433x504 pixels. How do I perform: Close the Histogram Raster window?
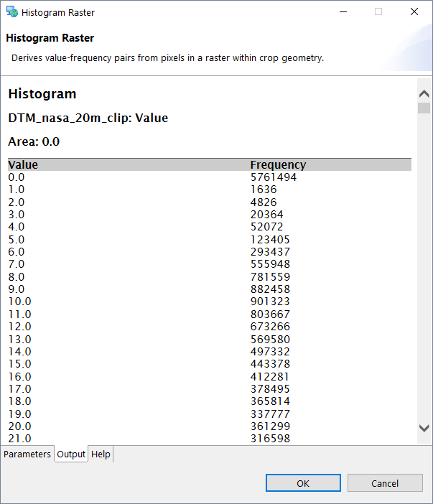(x=414, y=12)
